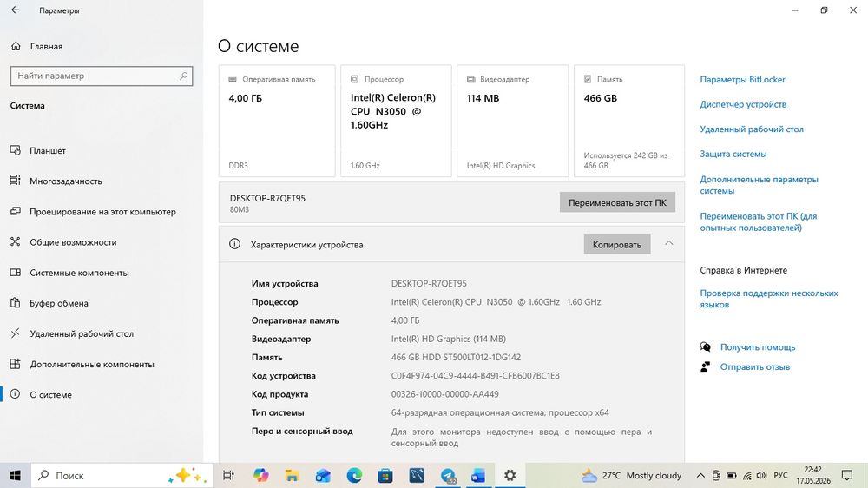
Task: Click Переименовать этот ПК button
Action: [x=617, y=202]
